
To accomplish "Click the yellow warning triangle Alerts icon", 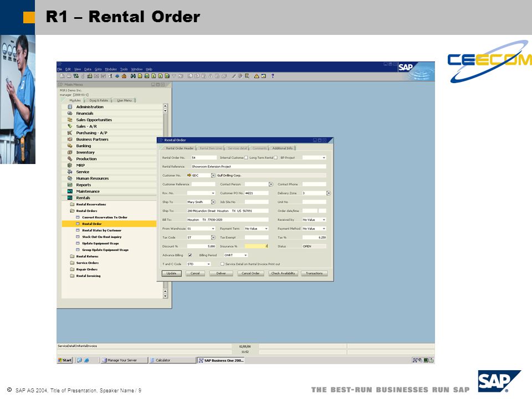I will [257, 76].
